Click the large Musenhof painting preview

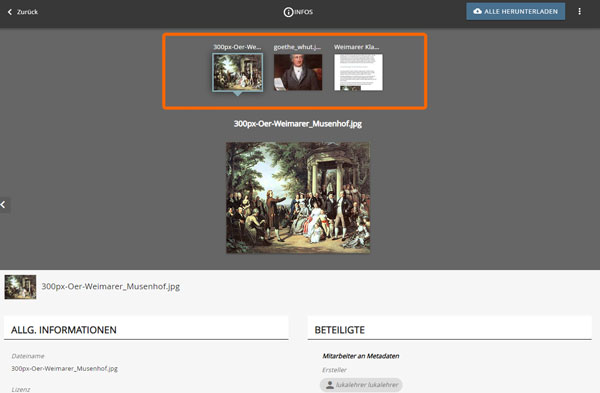tap(298, 198)
